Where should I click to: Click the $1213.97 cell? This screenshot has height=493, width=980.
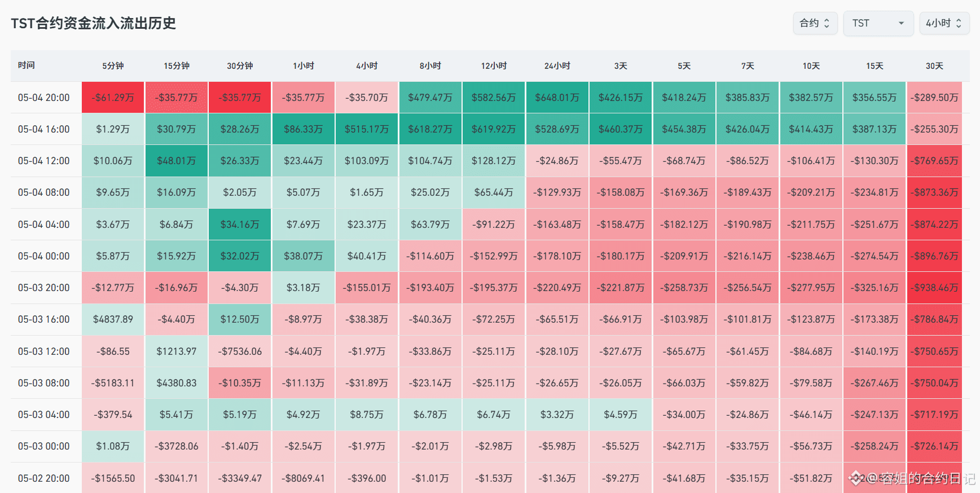pos(177,351)
